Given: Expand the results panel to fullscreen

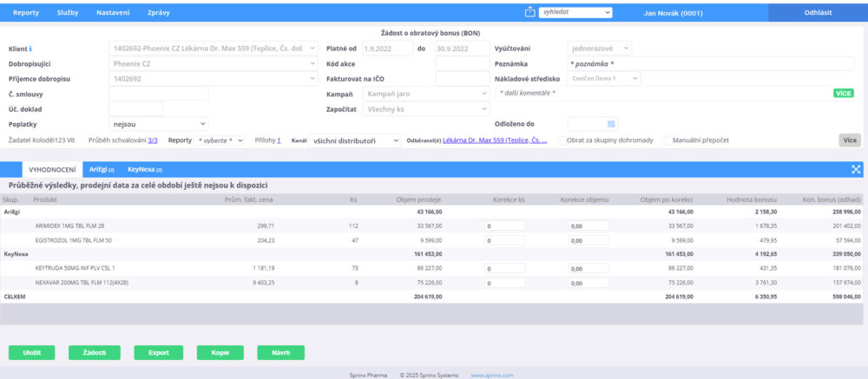Looking at the screenshot, I should 857,169.
